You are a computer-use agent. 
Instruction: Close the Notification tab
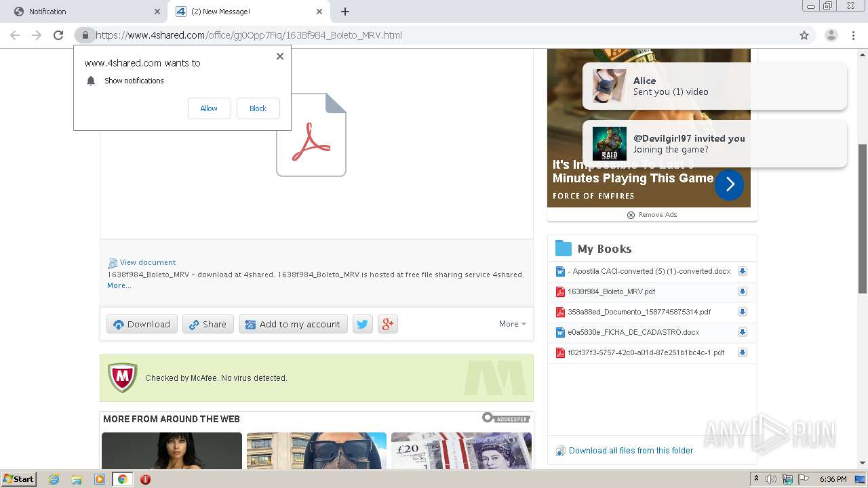click(x=157, y=12)
